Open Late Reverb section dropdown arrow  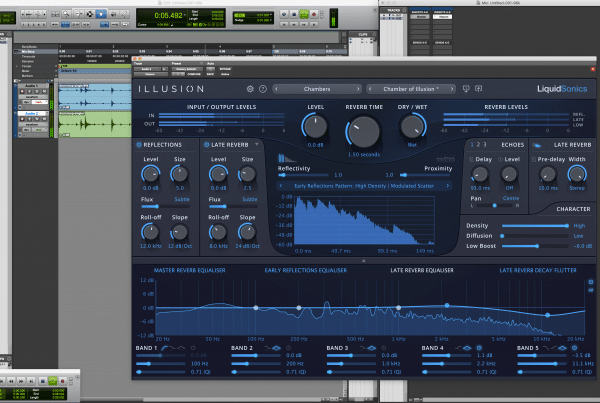point(257,145)
